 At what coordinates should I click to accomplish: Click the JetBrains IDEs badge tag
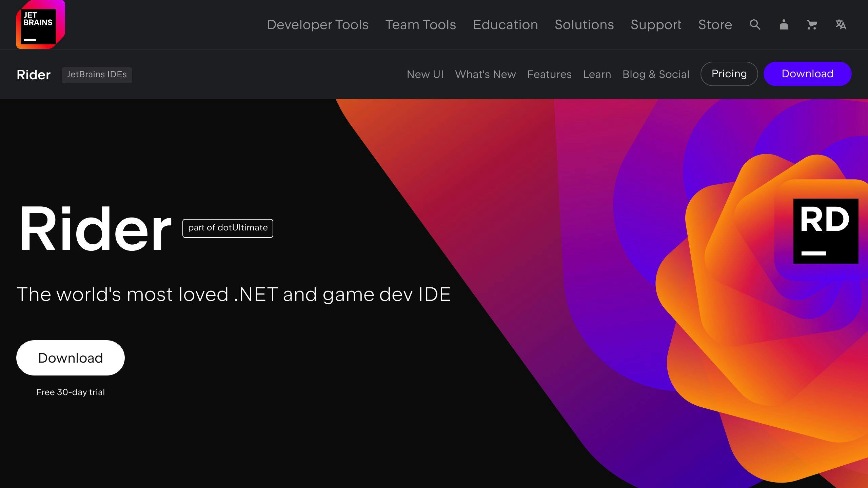point(97,74)
